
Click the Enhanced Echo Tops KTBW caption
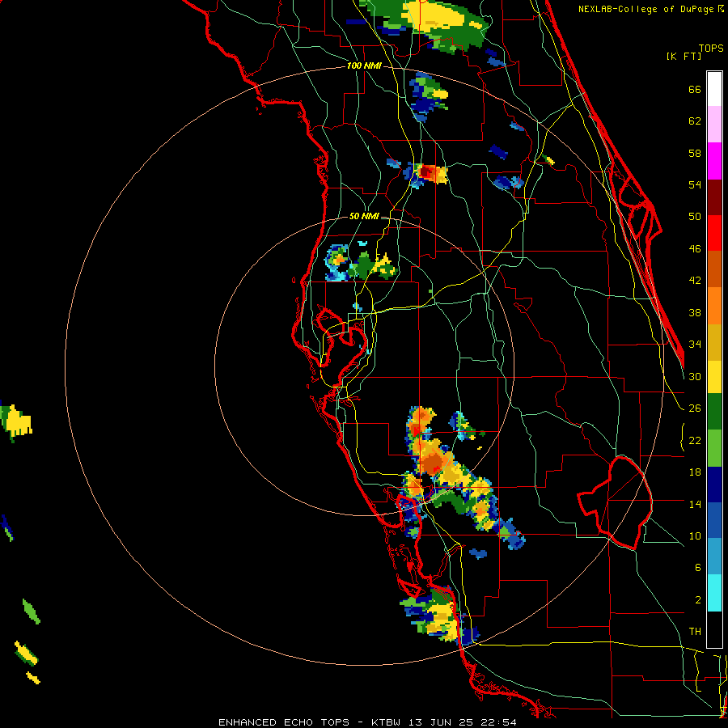coord(367,722)
